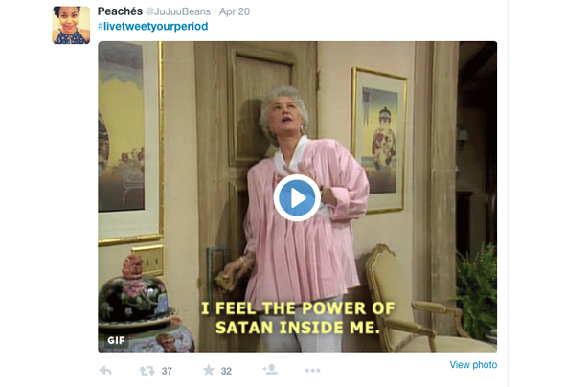Favorite the tweet with the star icon

coord(209,371)
